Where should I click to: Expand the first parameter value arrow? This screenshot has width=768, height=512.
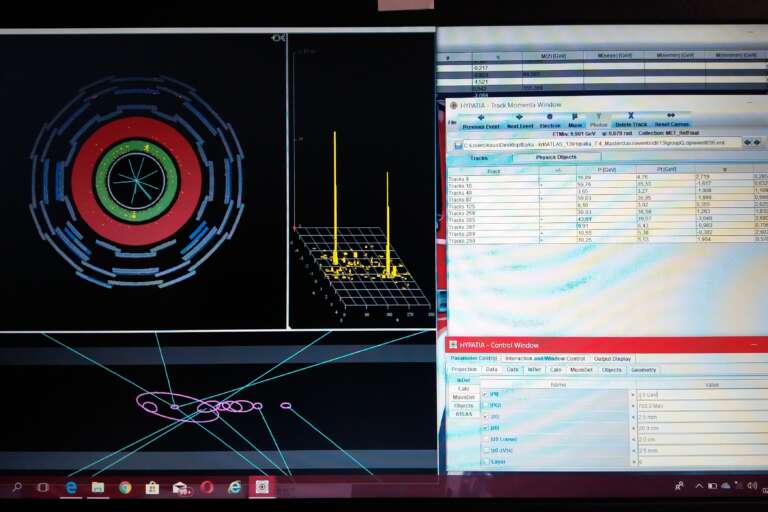pos(632,394)
